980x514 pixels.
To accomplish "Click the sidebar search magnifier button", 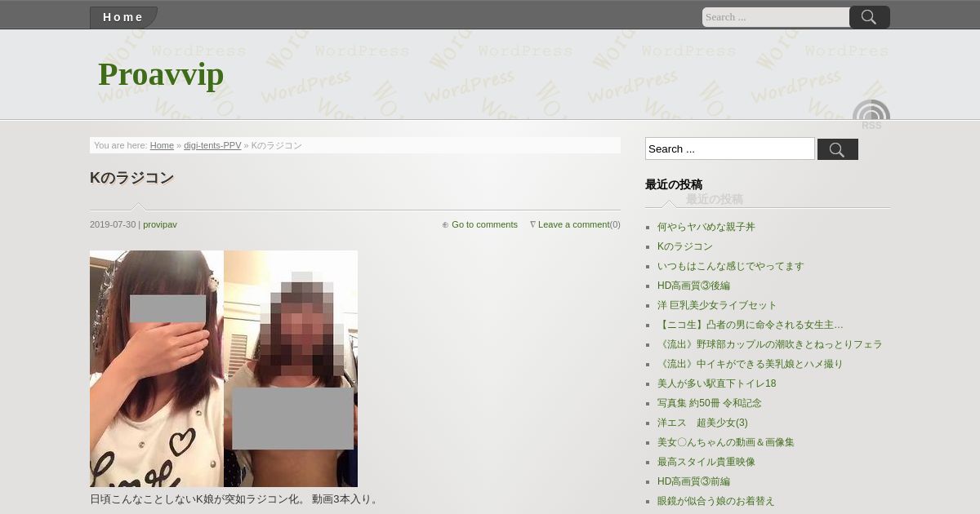I will pos(837,149).
